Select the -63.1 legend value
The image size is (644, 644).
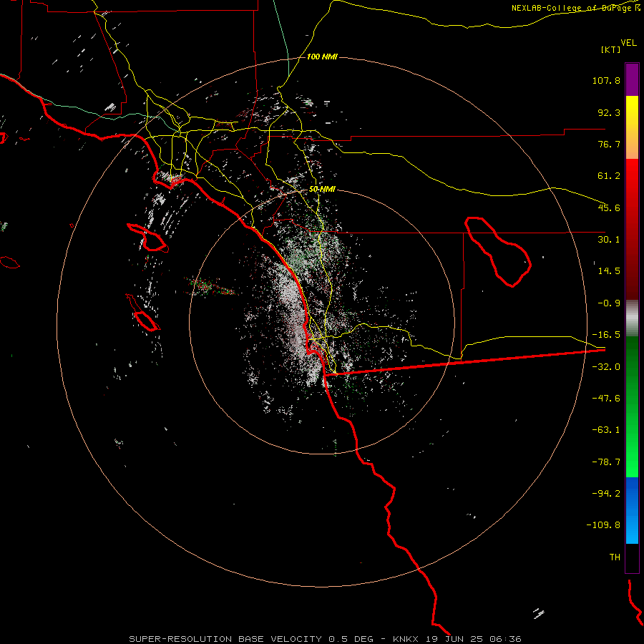(x=606, y=430)
